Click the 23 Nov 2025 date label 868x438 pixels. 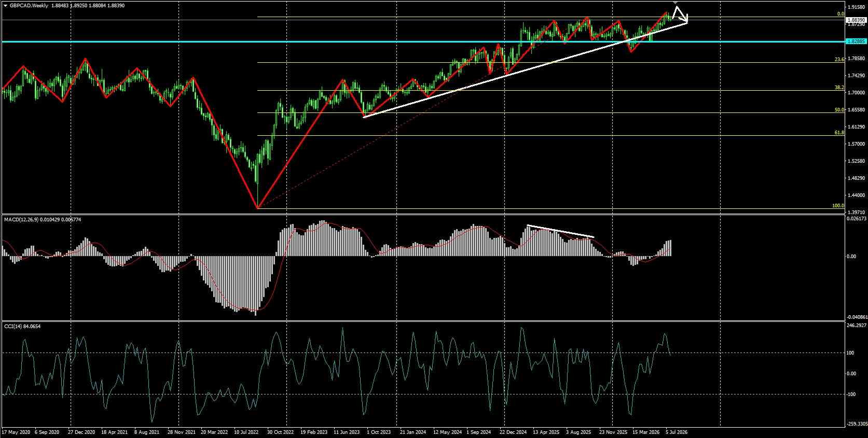pos(613,432)
